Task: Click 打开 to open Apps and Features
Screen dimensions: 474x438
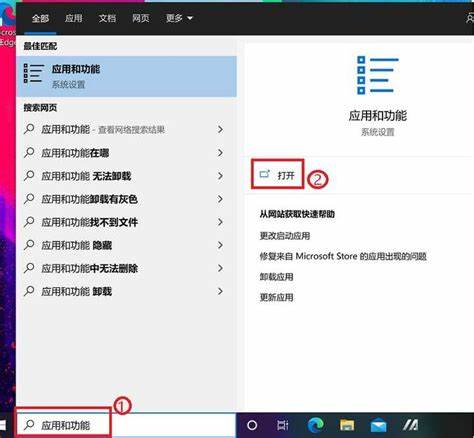Action: click(x=277, y=175)
